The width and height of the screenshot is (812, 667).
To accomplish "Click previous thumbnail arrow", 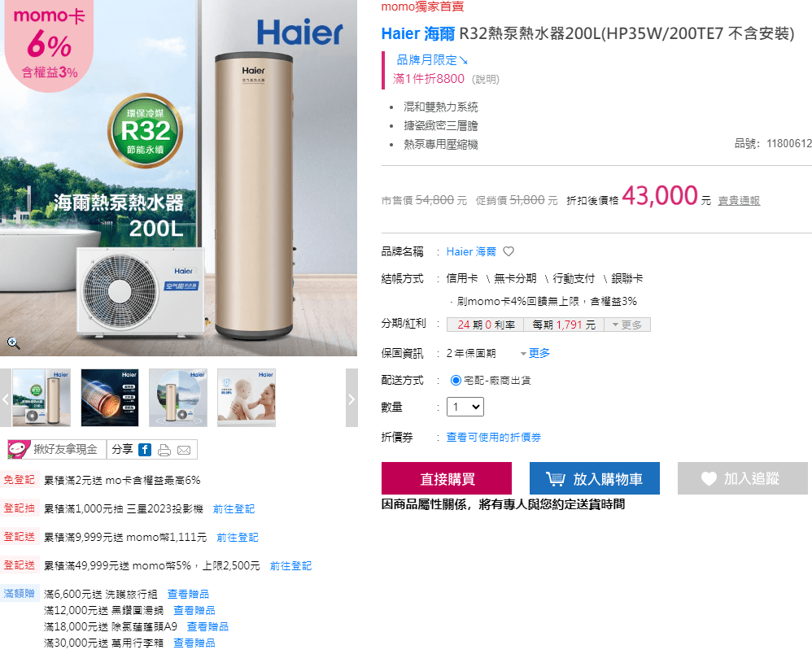I will (x=6, y=399).
